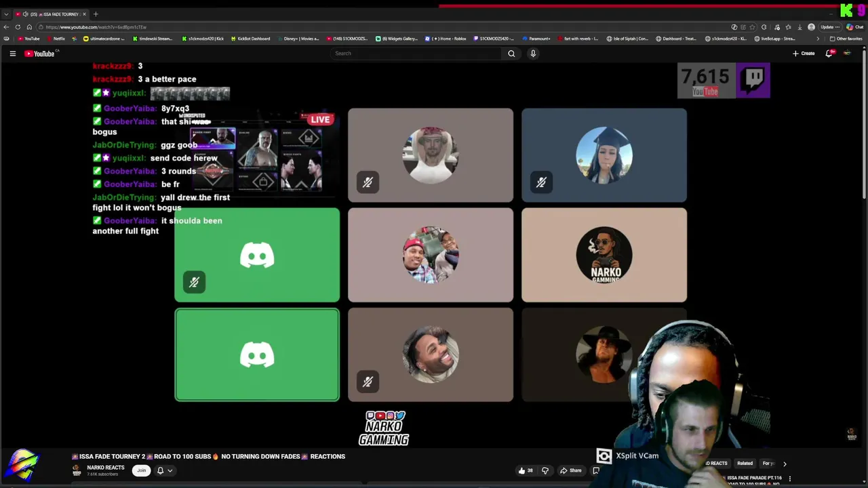Viewport: 868px width, 488px height.
Task: Click the Share button
Action: [571, 470]
